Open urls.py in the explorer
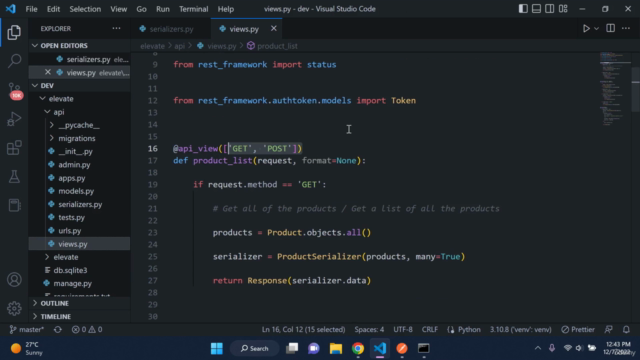The width and height of the screenshot is (640, 360). pyautogui.click(x=80, y=231)
